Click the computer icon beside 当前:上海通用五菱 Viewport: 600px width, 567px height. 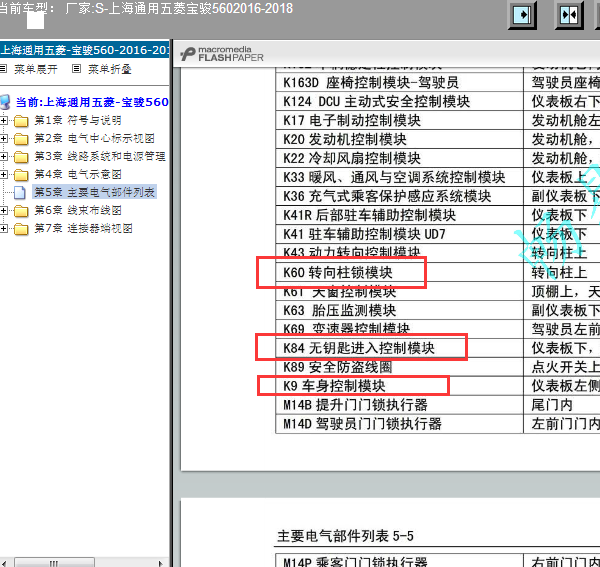(x=5, y=102)
